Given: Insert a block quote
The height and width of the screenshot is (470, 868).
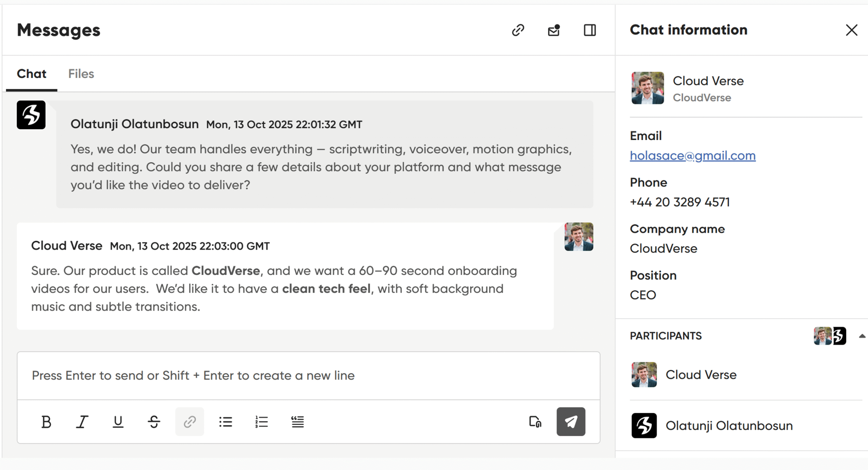Looking at the screenshot, I should click(297, 422).
